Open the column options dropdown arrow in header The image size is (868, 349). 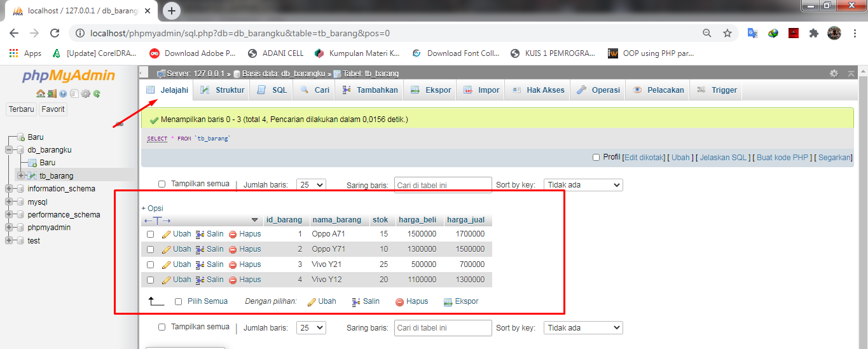(x=255, y=220)
